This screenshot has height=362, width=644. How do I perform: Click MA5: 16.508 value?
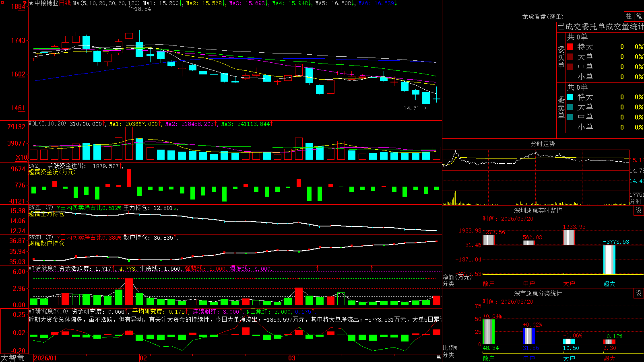point(335,3)
